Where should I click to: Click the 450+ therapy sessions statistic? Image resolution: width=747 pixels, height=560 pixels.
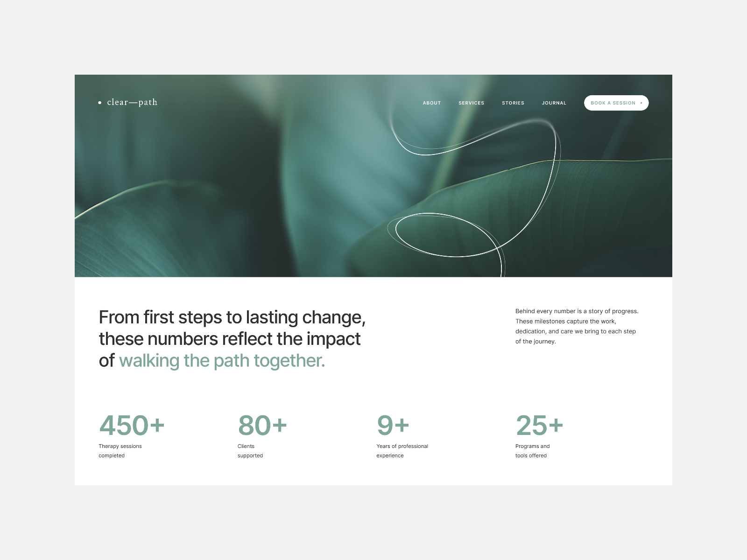point(132,425)
